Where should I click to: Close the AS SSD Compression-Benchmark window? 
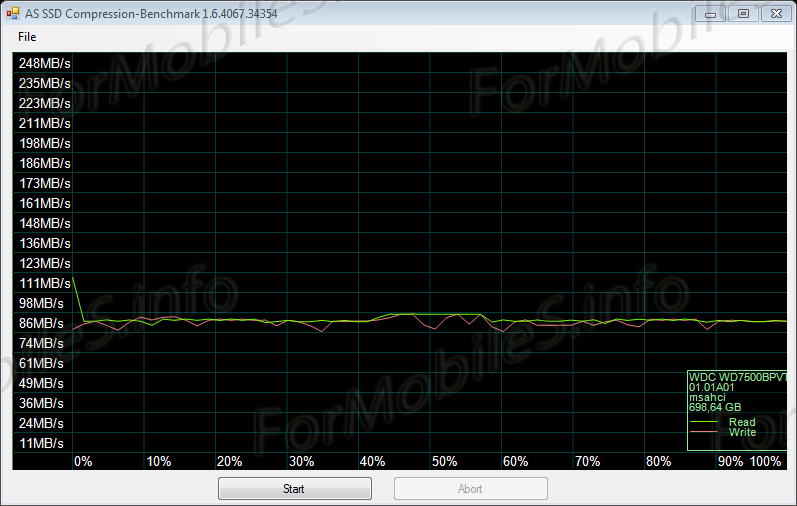tap(776, 13)
